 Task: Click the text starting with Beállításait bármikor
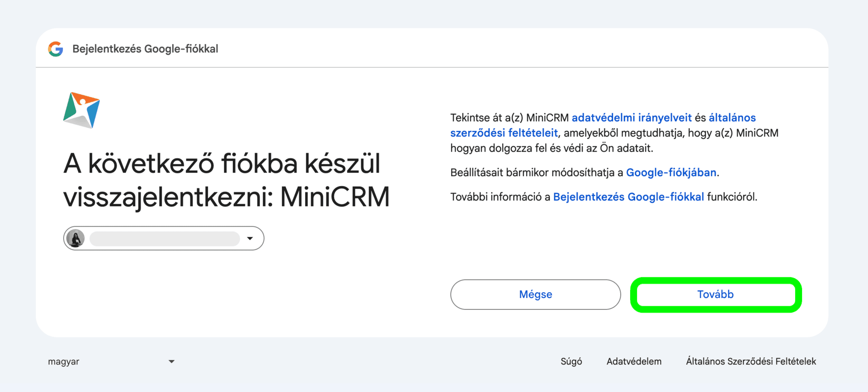point(536,173)
